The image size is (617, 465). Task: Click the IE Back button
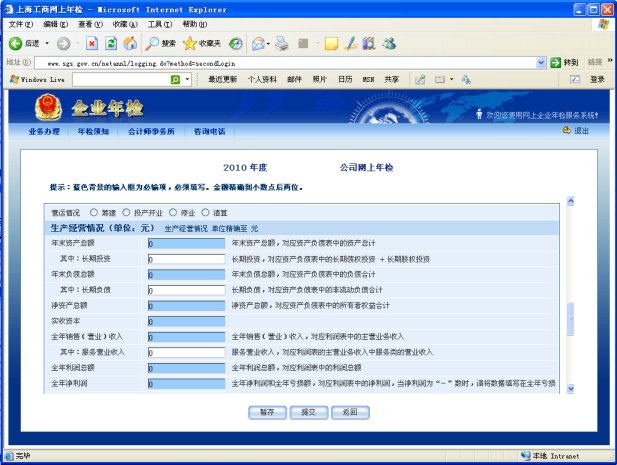tap(24, 44)
